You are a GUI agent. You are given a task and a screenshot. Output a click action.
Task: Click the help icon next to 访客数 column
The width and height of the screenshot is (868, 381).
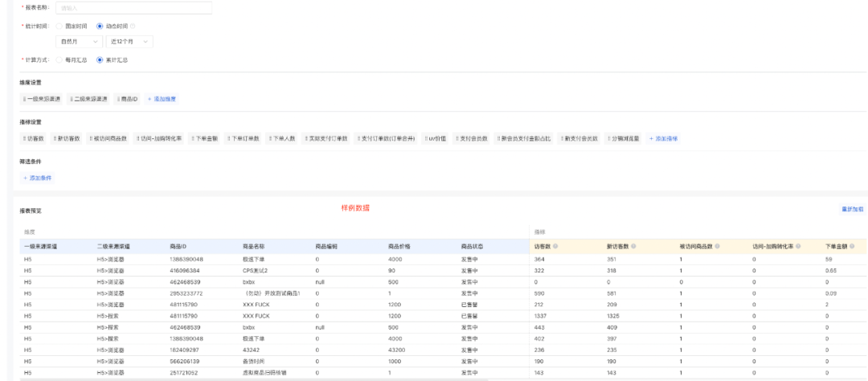point(556,245)
